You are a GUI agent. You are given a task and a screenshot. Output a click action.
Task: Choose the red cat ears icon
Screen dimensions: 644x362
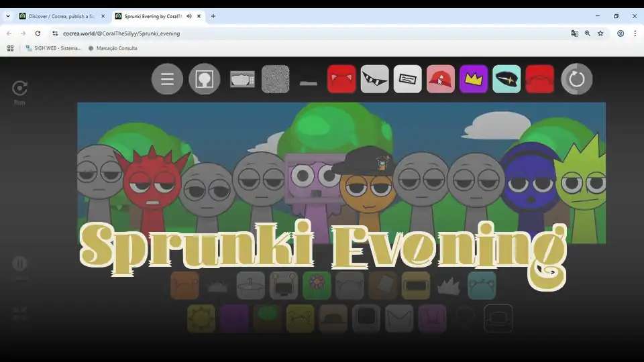[341, 79]
